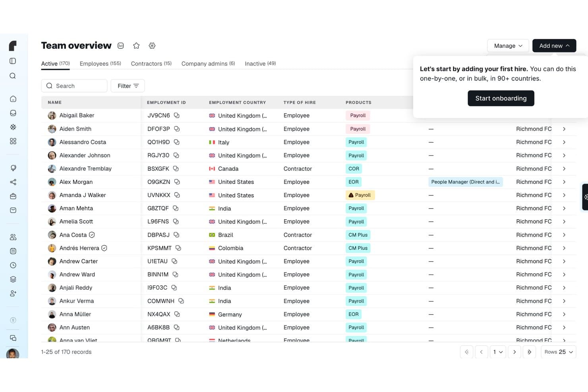Open the share-nodes icon in the sidebar
The height and width of the screenshot is (392, 588).
[13, 182]
